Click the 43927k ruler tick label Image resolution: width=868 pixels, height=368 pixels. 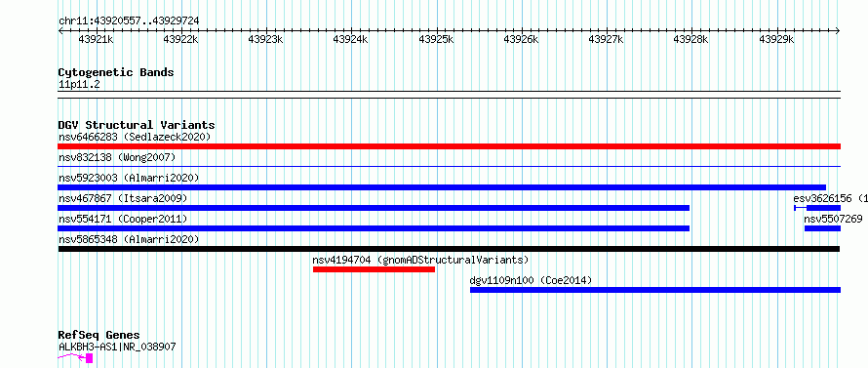click(x=607, y=40)
